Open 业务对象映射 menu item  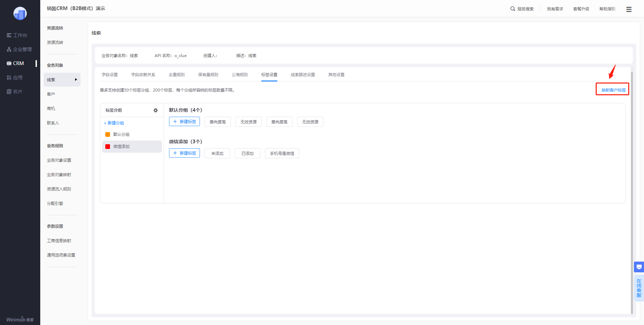click(x=59, y=175)
